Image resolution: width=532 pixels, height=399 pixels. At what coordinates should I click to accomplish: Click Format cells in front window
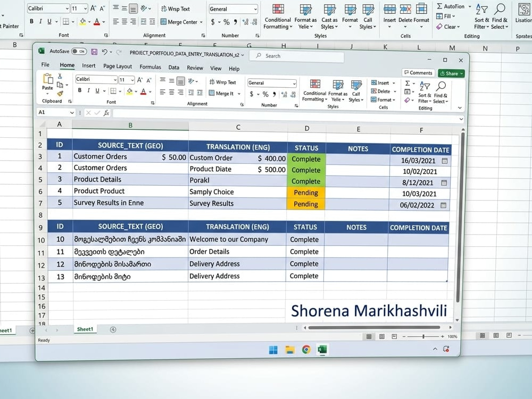383,100
